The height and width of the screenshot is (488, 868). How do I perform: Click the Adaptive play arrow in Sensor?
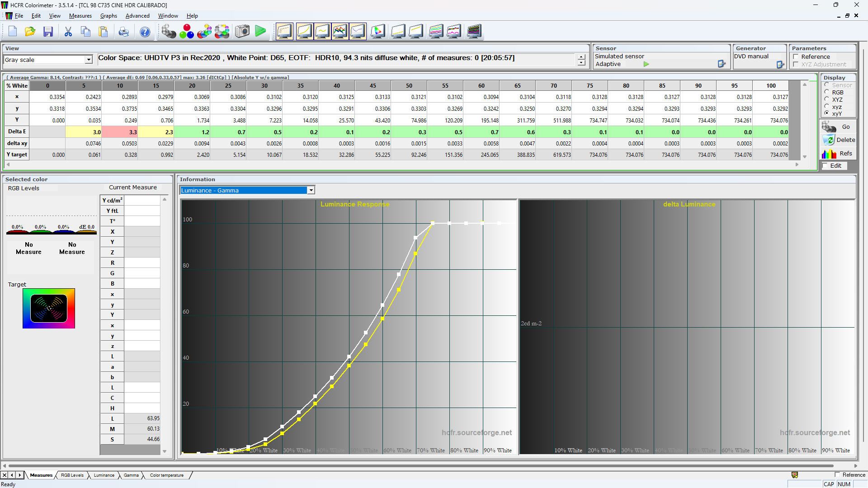pos(646,64)
